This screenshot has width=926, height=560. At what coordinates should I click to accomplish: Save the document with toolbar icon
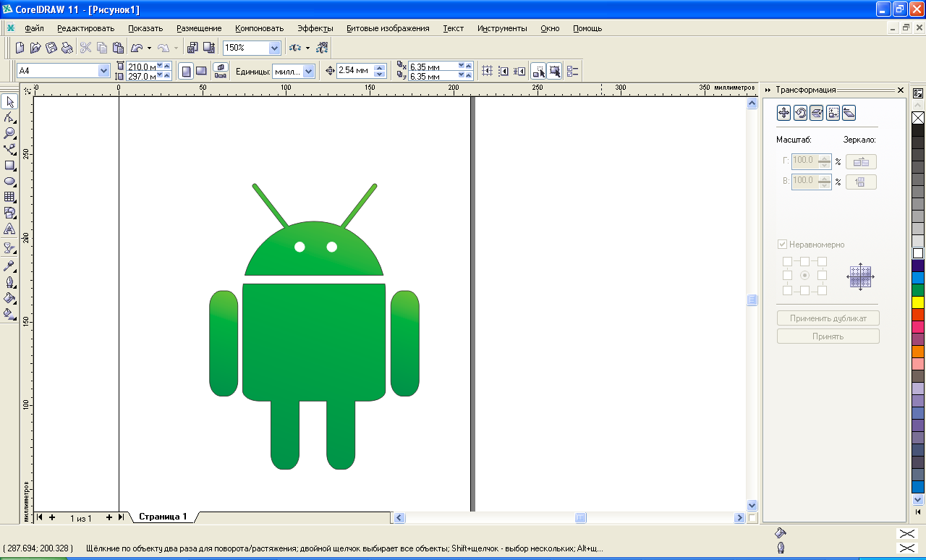51,48
